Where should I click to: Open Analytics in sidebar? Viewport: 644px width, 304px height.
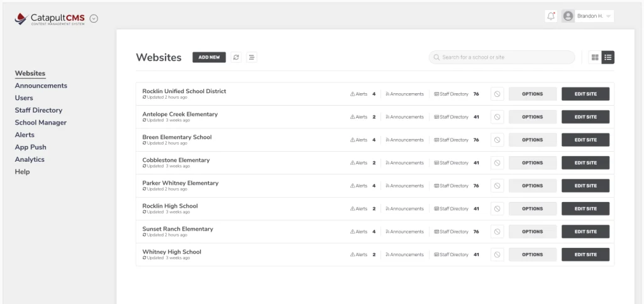pos(30,159)
